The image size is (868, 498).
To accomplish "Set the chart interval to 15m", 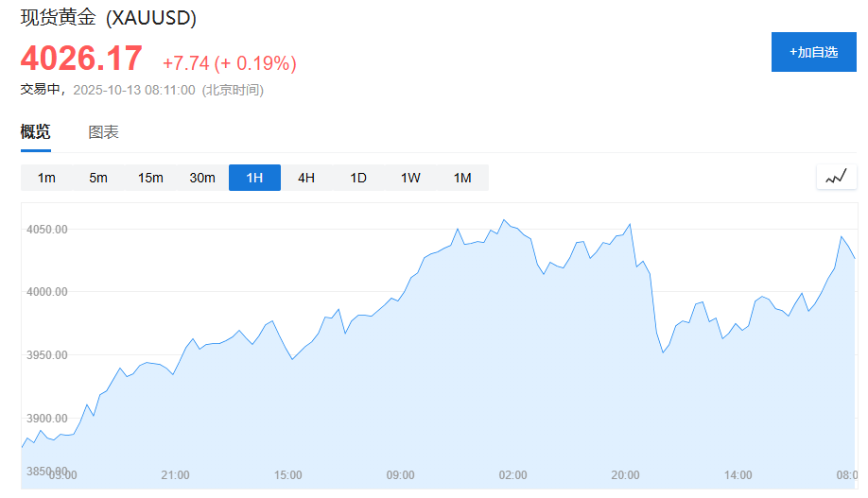I will click(150, 178).
